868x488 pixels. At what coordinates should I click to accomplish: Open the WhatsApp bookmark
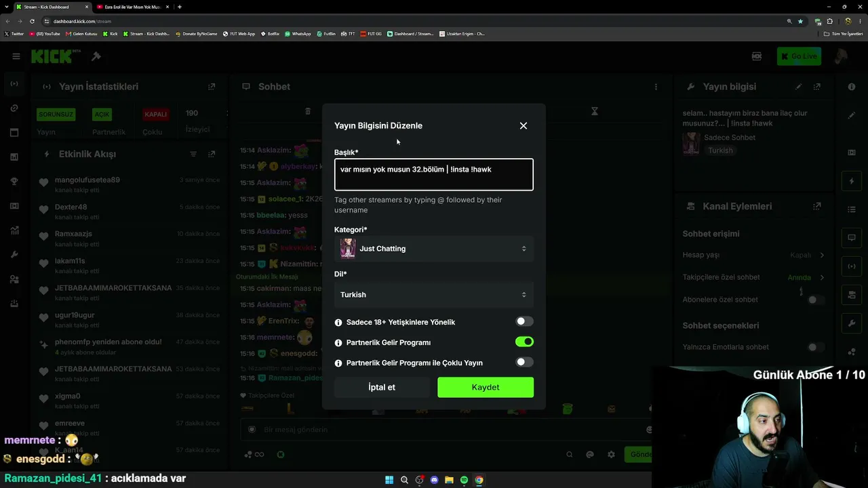298,34
